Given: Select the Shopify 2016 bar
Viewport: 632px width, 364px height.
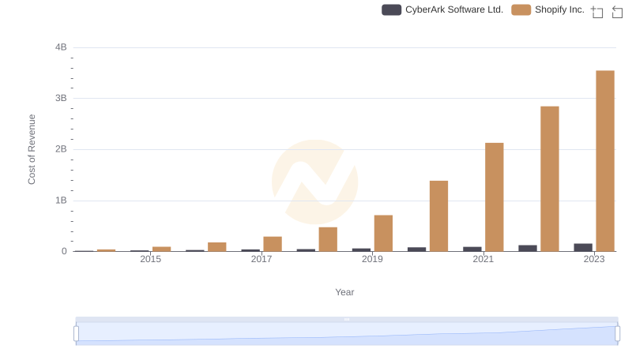Looking at the screenshot, I should (216, 247).
